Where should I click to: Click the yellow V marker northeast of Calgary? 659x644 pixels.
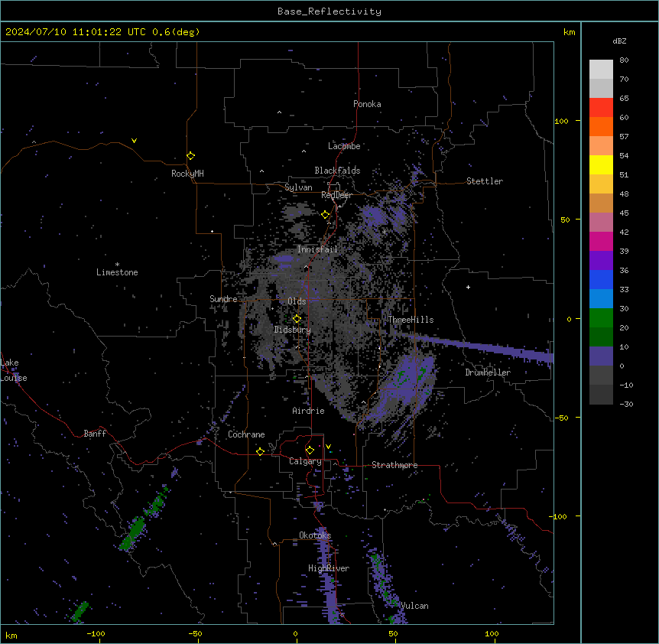pos(328,447)
